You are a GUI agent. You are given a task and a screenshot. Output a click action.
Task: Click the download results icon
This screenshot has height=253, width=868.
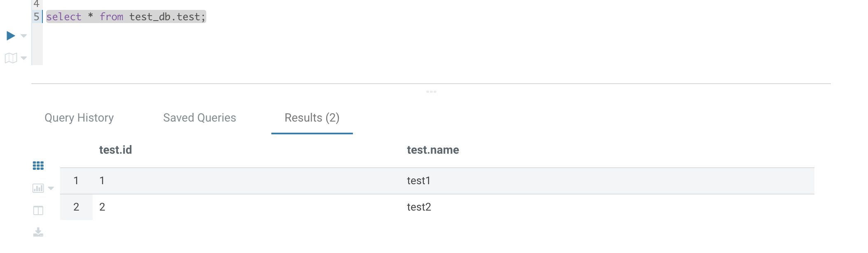(x=38, y=232)
